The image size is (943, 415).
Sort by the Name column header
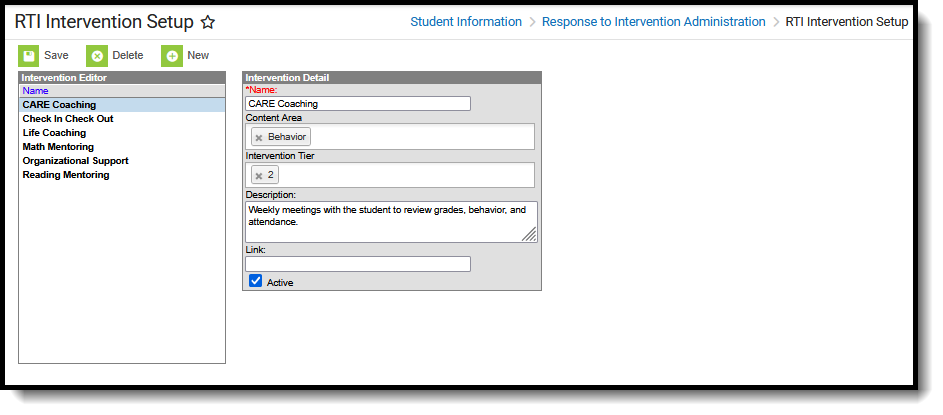[x=35, y=91]
